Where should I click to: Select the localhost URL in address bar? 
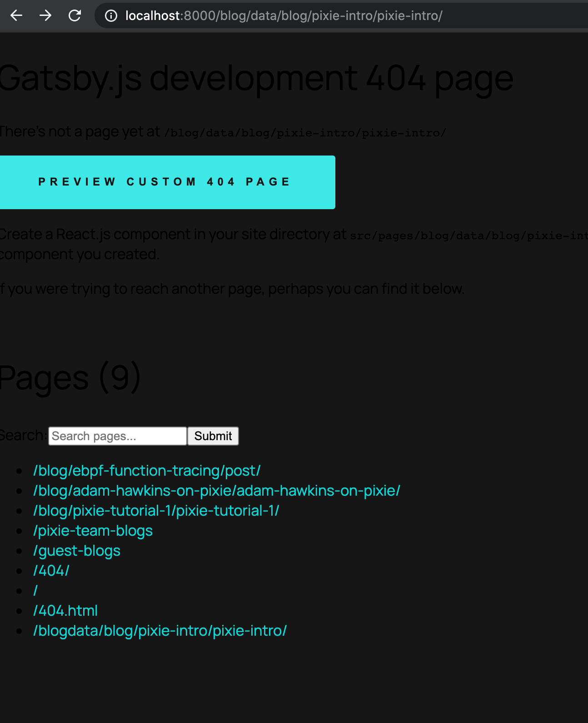pos(284,16)
